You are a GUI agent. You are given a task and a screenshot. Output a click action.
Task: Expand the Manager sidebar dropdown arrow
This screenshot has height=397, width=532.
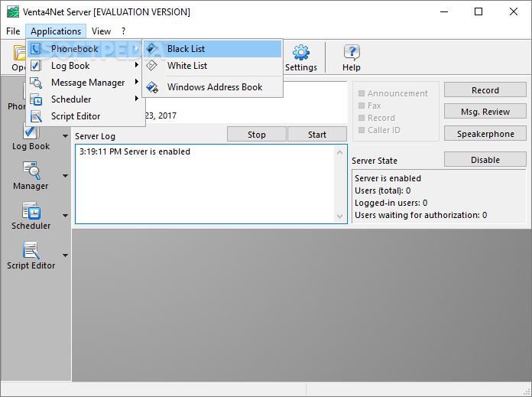click(x=66, y=176)
